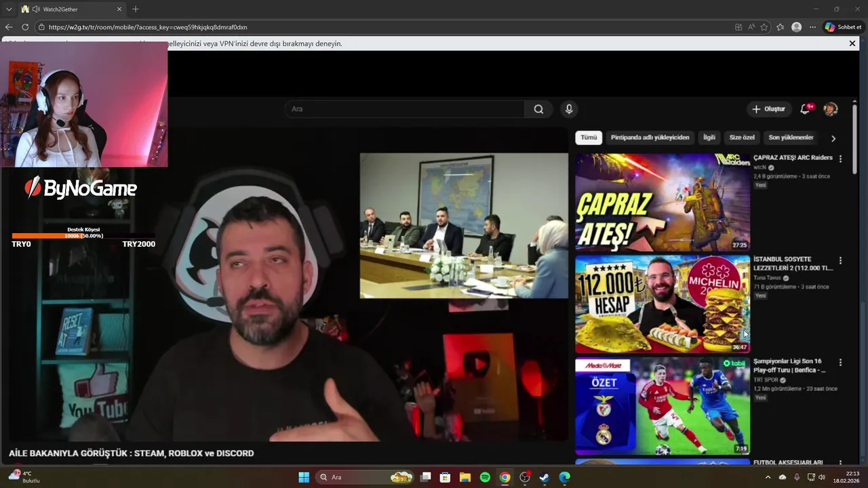Image resolution: width=868 pixels, height=488 pixels.
Task: Open Şampiyonlar Ligi Son 16 video title
Action: tap(790, 366)
